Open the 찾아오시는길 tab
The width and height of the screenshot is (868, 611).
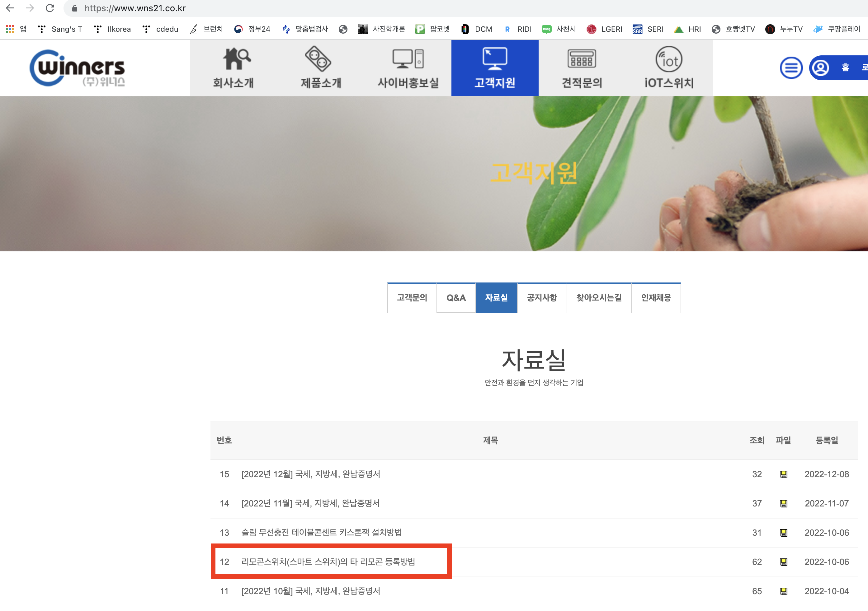click(x=599, y=298)
